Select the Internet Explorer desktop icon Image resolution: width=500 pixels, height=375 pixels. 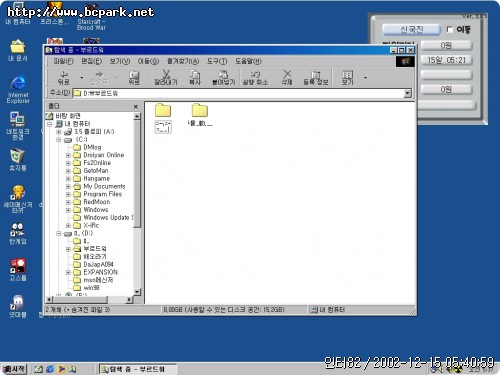pyautogui.click(x=18, y=90)
